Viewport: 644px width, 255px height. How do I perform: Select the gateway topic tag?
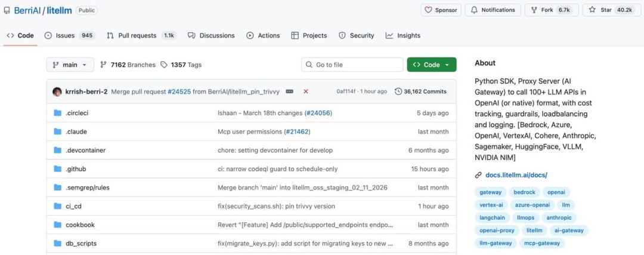coord(490,192)
